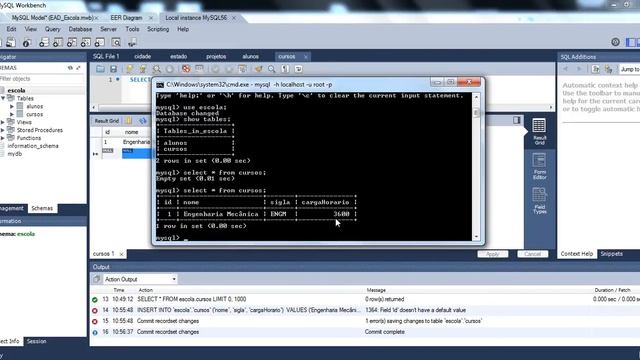
Task: Open the Database menu
Action: pyautogui.click(x=80, y=29)
